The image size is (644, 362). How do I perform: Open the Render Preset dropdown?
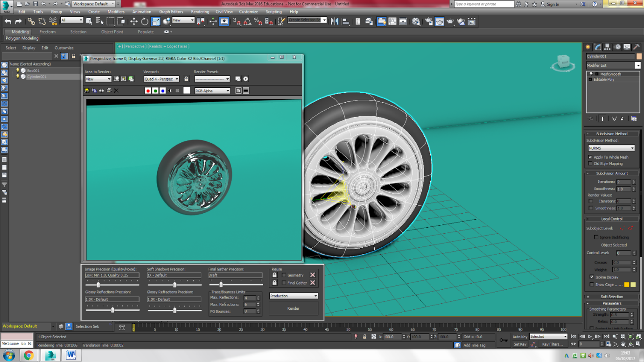click(x=212, y=79)
